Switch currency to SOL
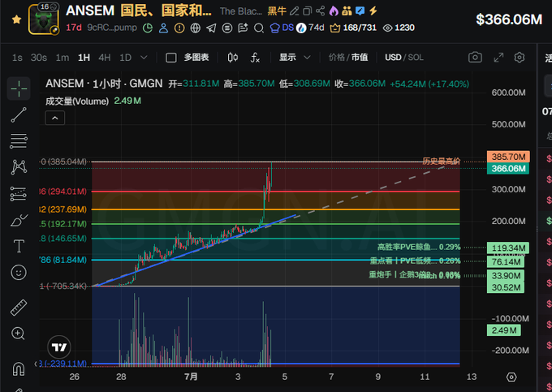This screenshot has width=552, height=392. [x=416, y=58]
